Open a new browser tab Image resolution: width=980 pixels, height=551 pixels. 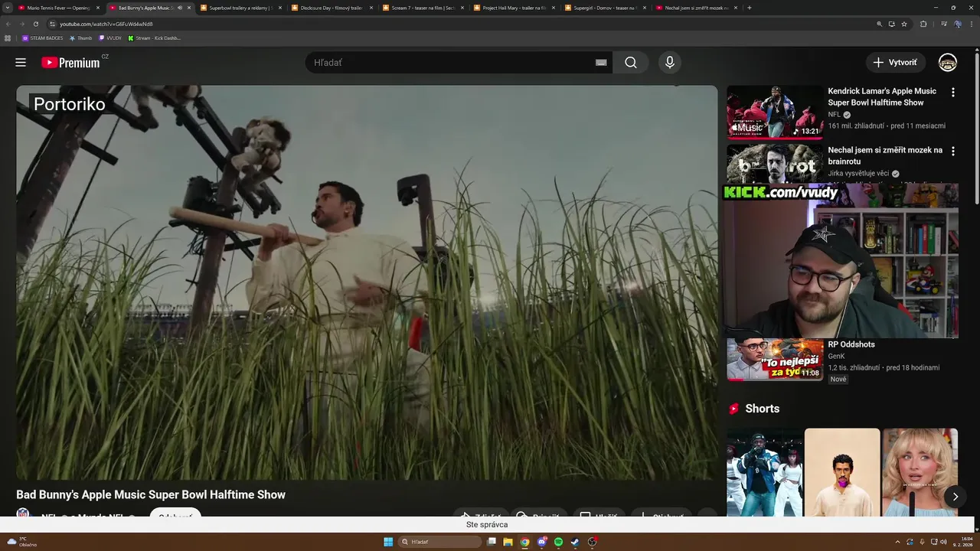coord(749,8)
